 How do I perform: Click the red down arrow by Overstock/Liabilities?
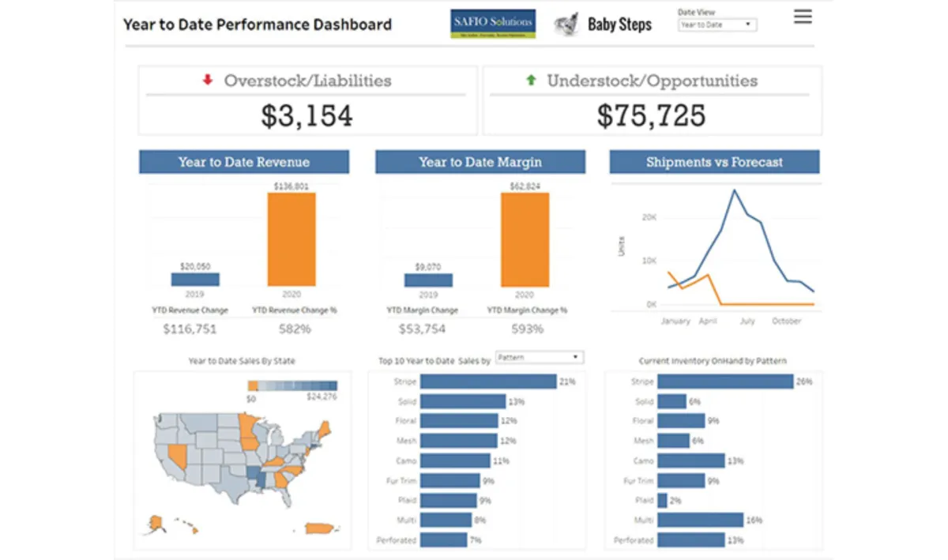click(208, 80)
